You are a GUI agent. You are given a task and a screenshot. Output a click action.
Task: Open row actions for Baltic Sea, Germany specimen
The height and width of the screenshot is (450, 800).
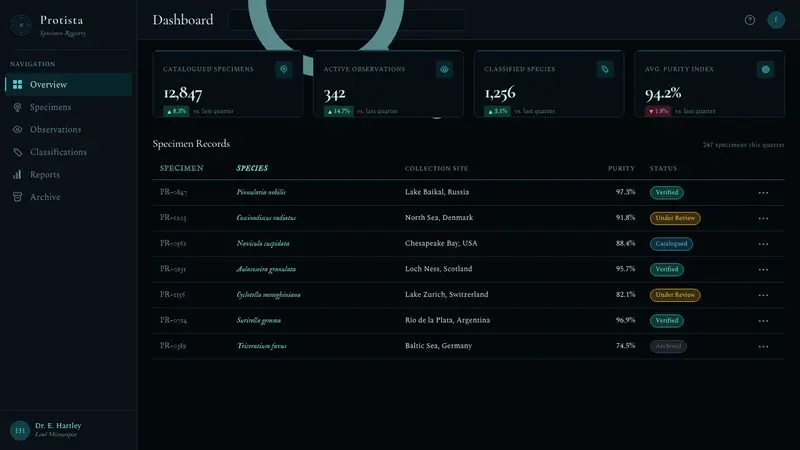[763, 346]
